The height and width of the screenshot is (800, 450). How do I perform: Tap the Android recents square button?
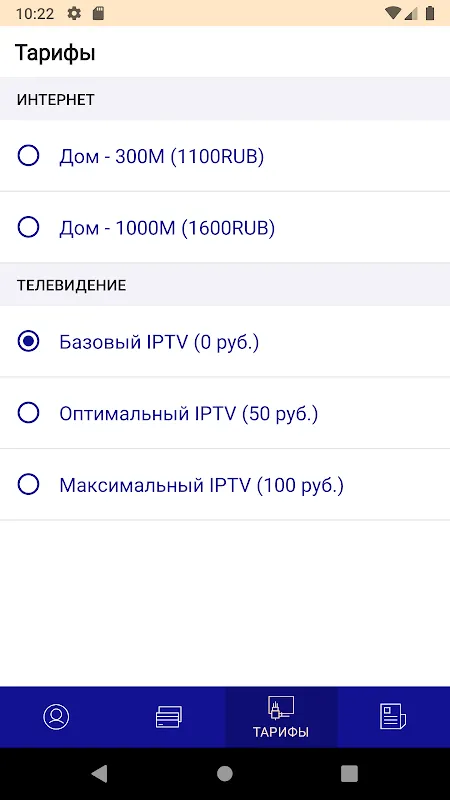click(x=349, y=773)
